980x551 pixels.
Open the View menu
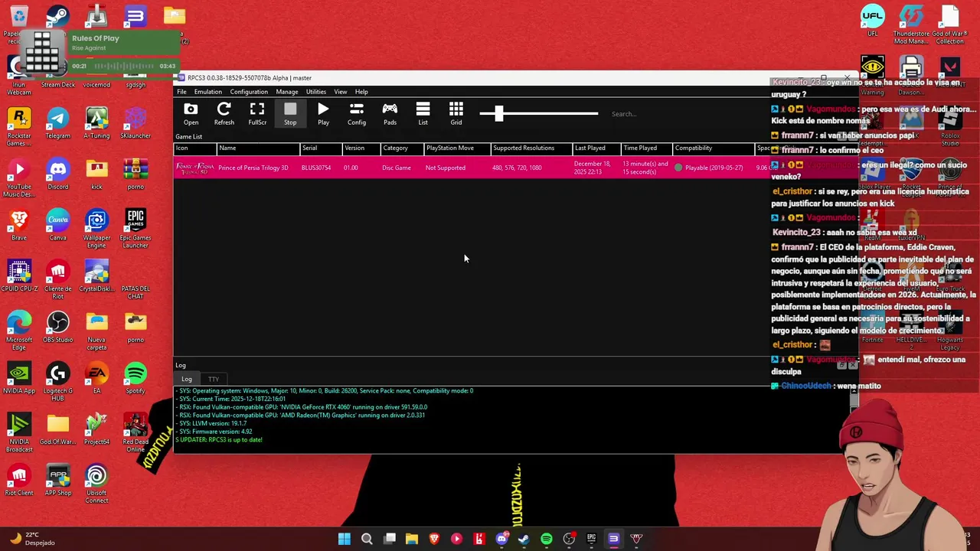(x=341, y=92)
